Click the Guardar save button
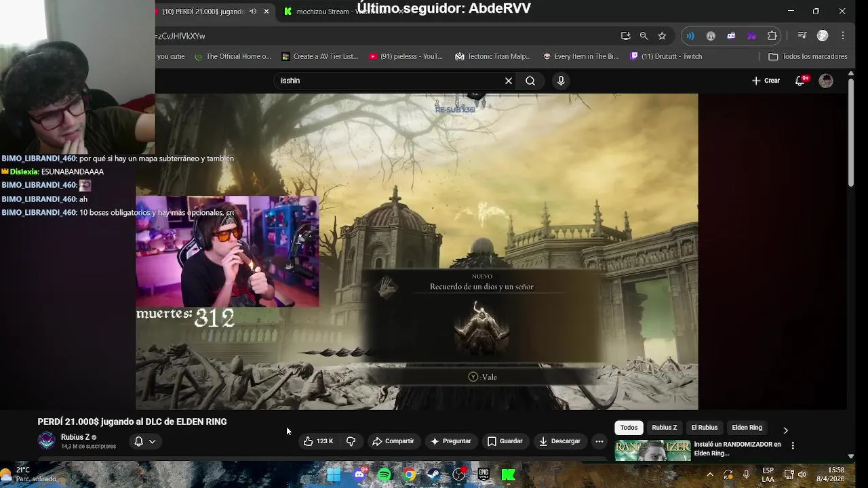This screenshot has width=868, height=488. (x=505, y=441)
